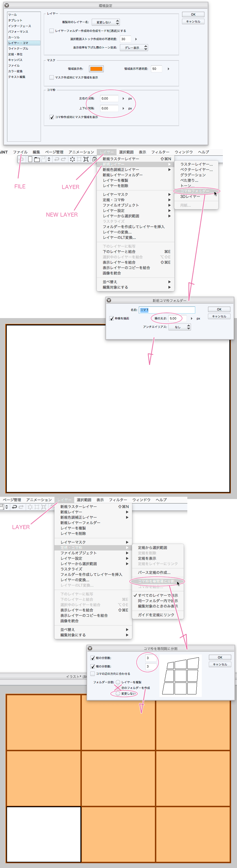237x868 pixels.
Task: Choose 定規から選択範囲 from the submenu
Action: tap(158, 548)
